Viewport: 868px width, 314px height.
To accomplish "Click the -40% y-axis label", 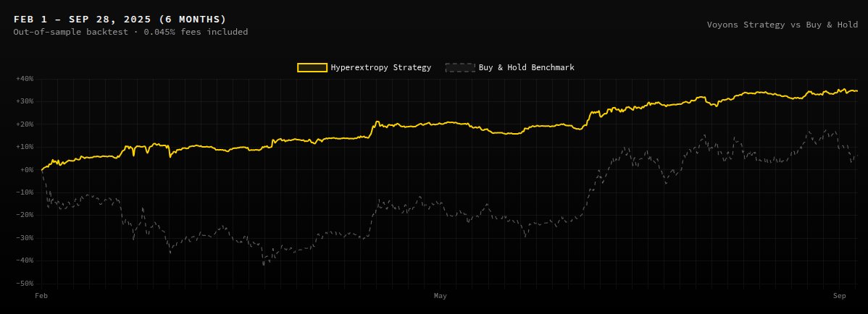I will [25, 261].
